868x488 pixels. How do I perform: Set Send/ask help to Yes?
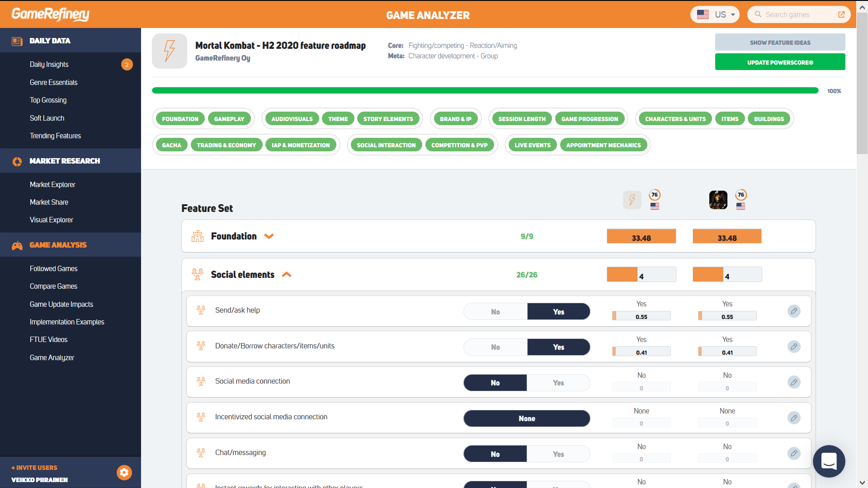click(558, 312)
